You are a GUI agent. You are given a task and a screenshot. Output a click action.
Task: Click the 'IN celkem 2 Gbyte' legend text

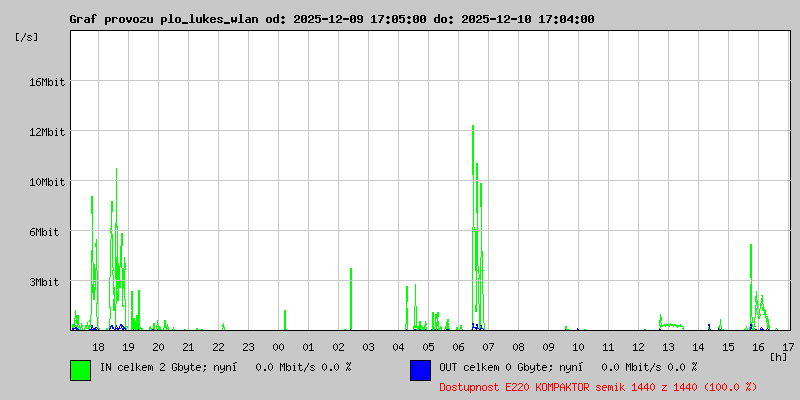coord(153,367)
